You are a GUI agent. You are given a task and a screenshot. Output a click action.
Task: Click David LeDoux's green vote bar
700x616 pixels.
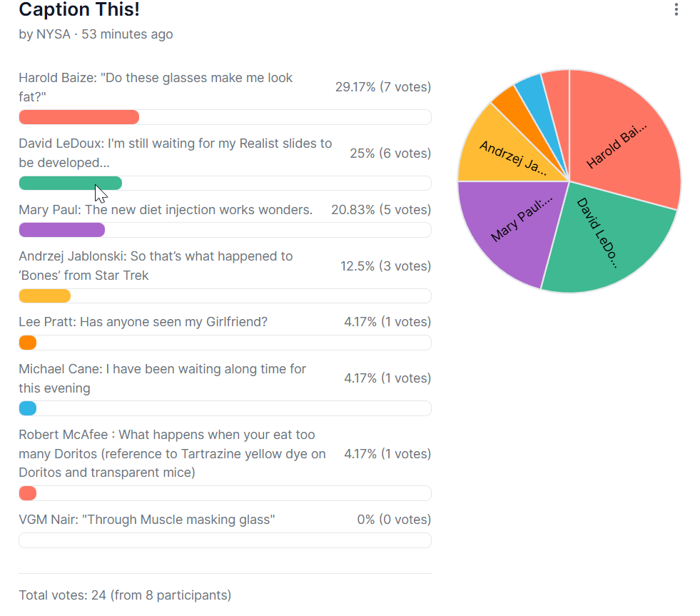(70, 183)
